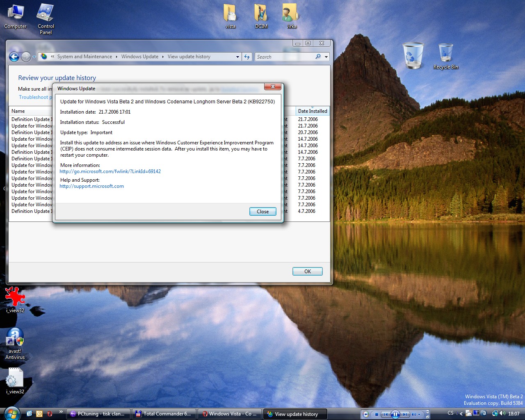Skip to previous track in taskbar player
The width and height of the screenshot is (525, 420).
(385, 414)
